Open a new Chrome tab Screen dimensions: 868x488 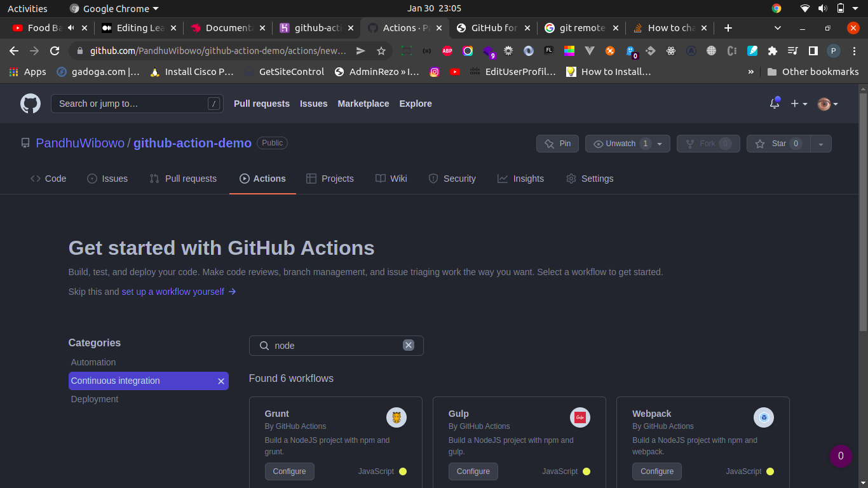tap(728, 28)
